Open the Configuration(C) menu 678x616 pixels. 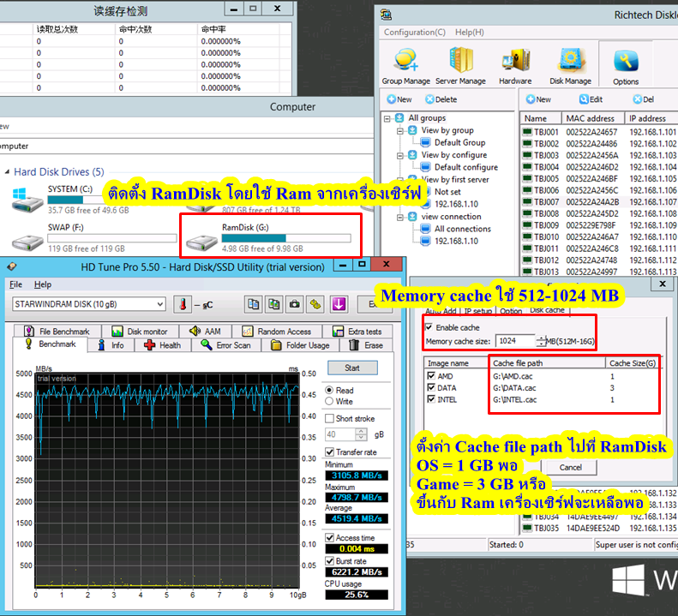[x=415, y=33]
